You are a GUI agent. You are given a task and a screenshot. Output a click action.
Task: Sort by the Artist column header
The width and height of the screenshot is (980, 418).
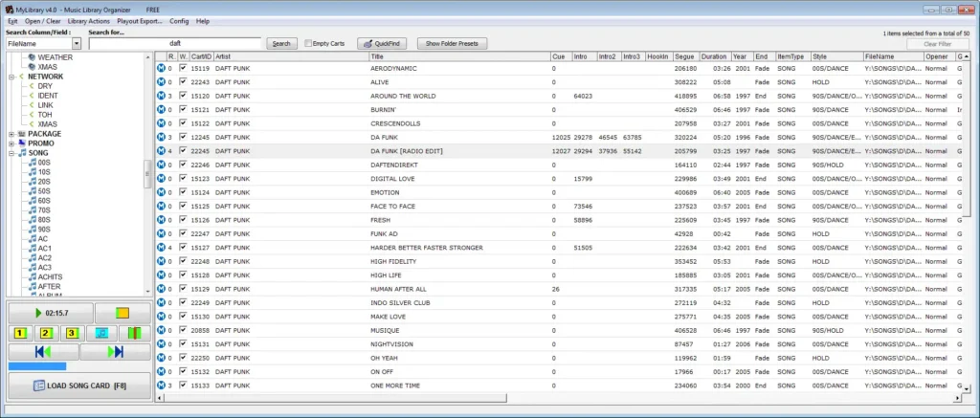(x=291, y=56)
